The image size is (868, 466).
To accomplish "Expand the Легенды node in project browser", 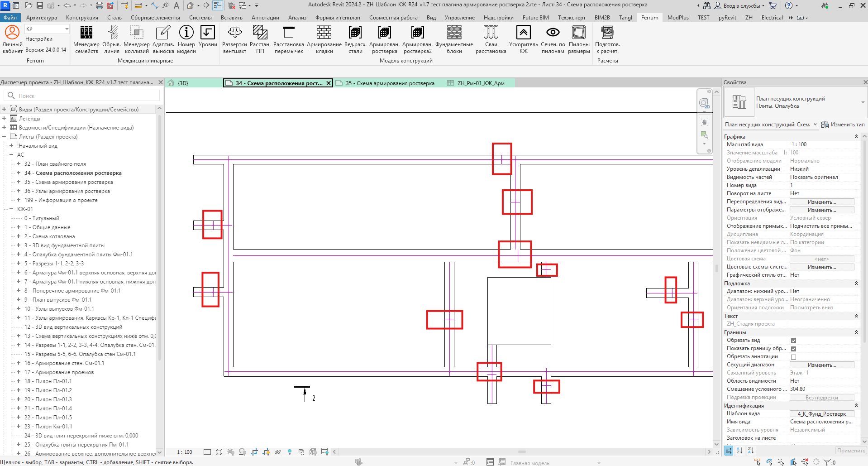I will pyautogui.click(x=4, y=118).
